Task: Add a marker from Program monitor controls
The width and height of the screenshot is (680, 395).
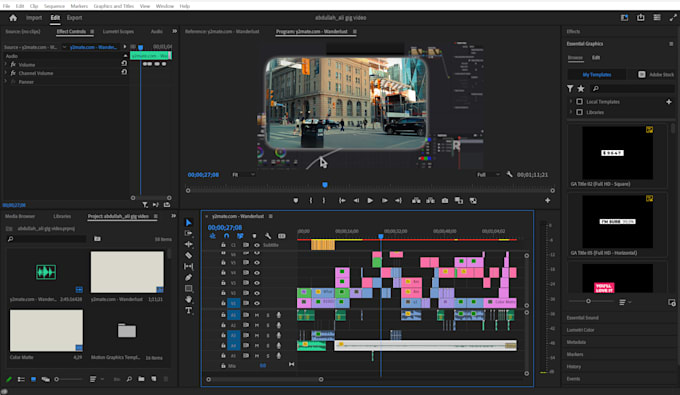Action: tap(296, 200)
